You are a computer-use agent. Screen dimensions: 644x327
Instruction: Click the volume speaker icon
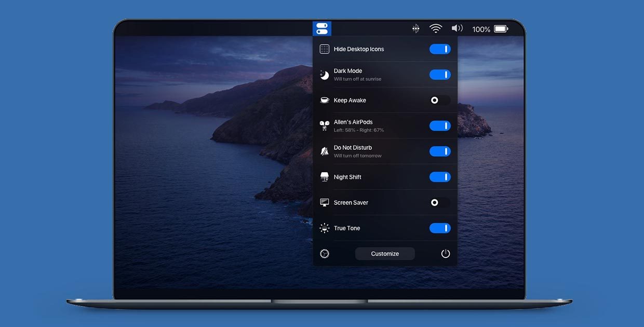(x=457, y=29)
